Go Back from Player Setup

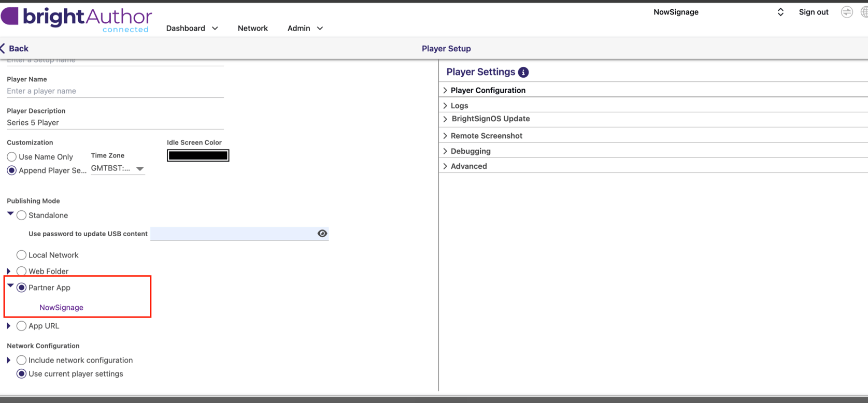click(x=15, y=49)
